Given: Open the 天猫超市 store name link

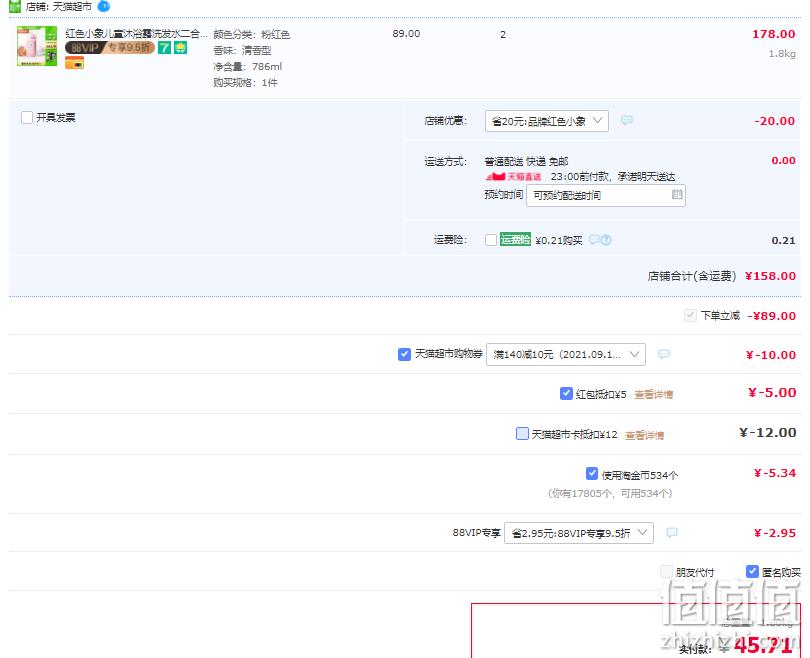Looking at the screenshot, I should 72,7.
